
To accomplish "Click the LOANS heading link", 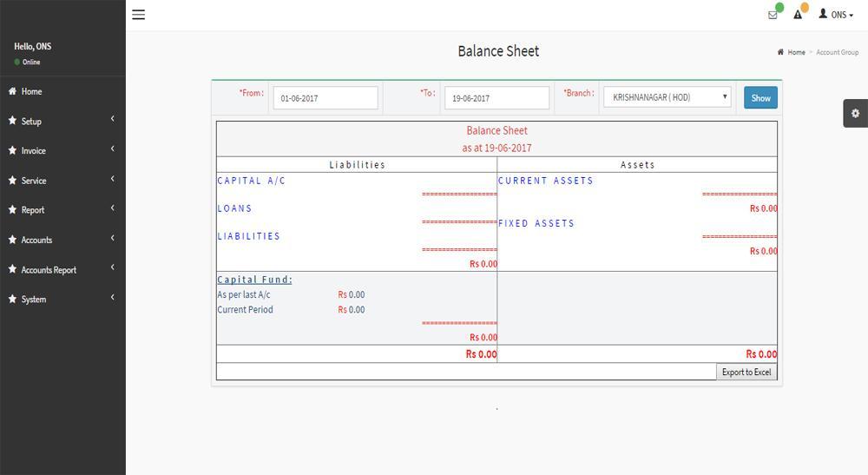I will (x=234, y=208).
